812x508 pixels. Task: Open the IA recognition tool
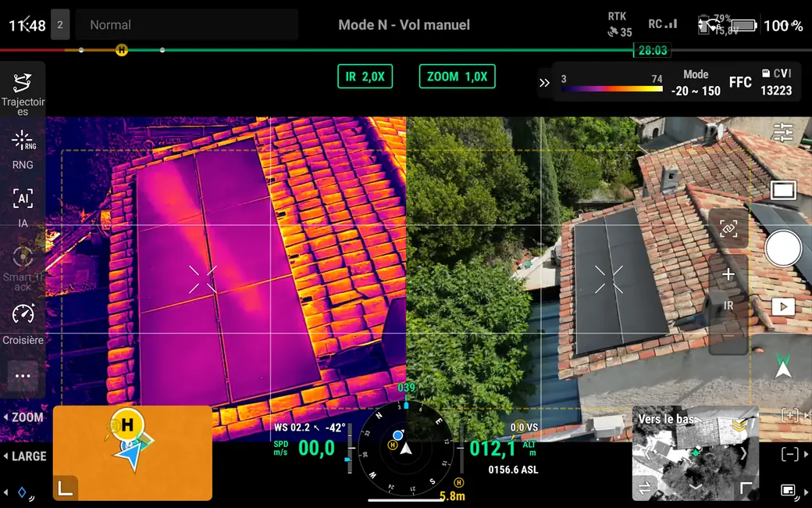click(x=23, y=207)
